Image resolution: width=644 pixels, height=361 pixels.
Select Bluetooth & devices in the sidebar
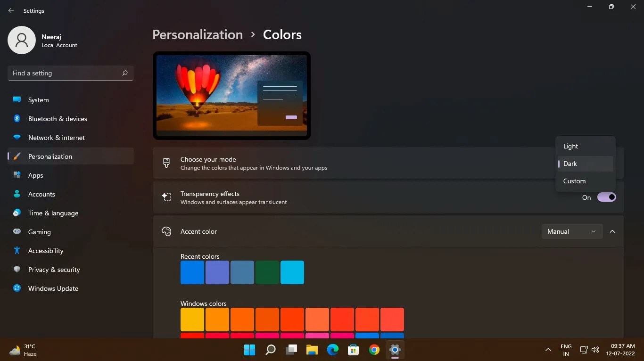coord(57,119)
